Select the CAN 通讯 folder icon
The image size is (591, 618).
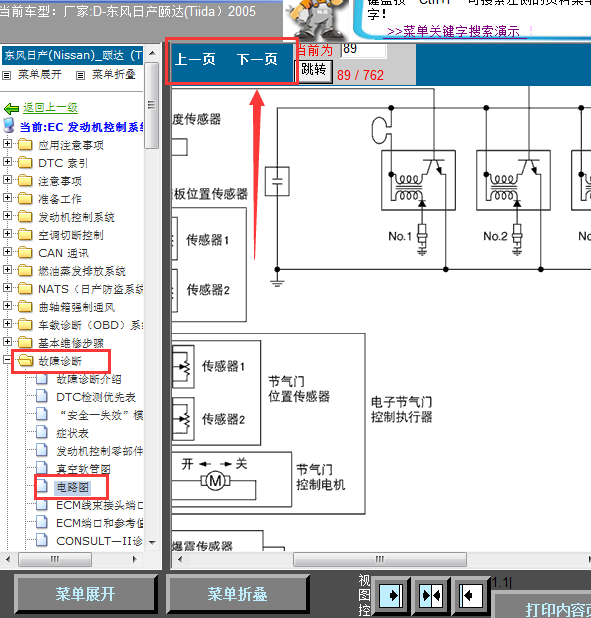[25, 253]
